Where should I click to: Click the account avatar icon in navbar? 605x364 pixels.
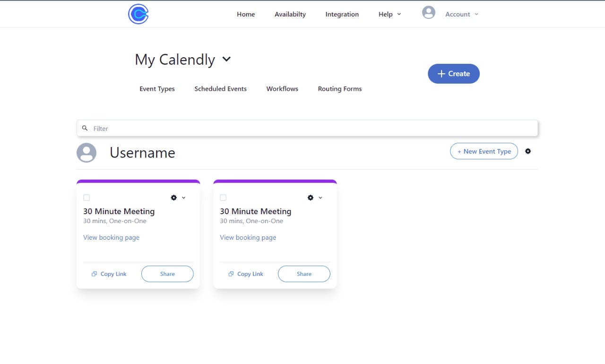[429, 13]
